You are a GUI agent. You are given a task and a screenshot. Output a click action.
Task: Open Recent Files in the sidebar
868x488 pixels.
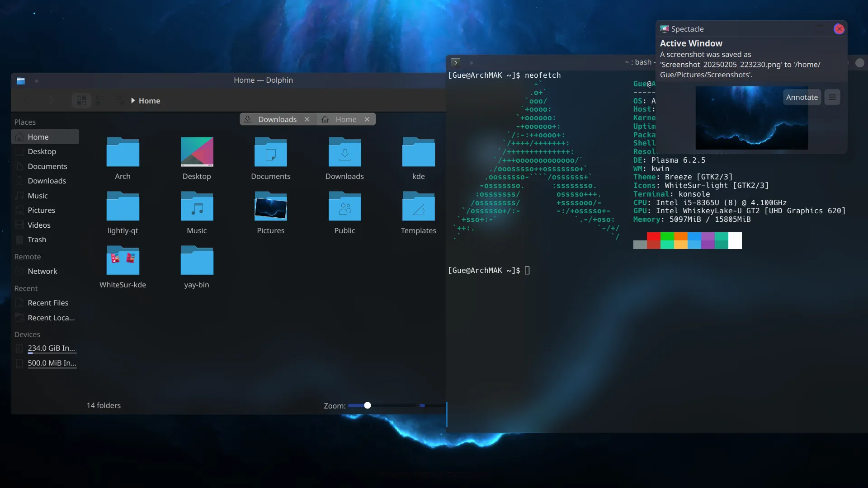pyautogui.click(x=48, y=303)
